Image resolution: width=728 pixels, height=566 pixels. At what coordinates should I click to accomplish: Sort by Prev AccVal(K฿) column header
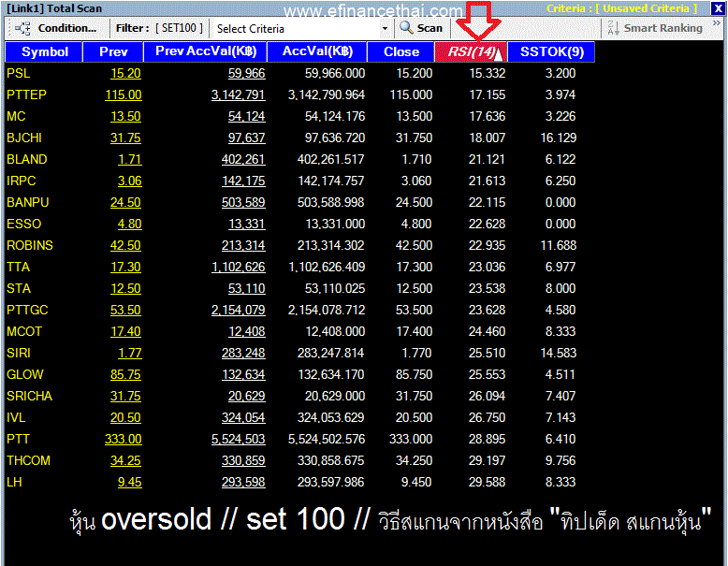tap(206, 51)
